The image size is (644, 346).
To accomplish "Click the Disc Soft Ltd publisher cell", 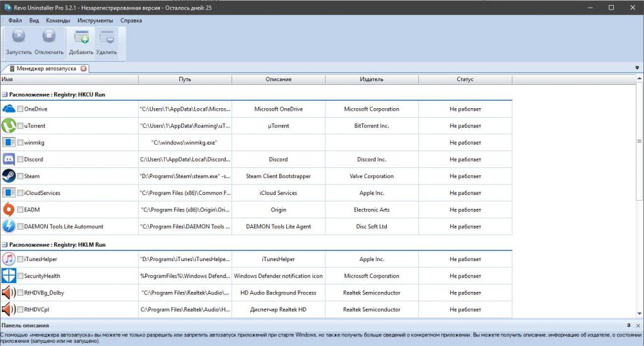I will (372, 226).
